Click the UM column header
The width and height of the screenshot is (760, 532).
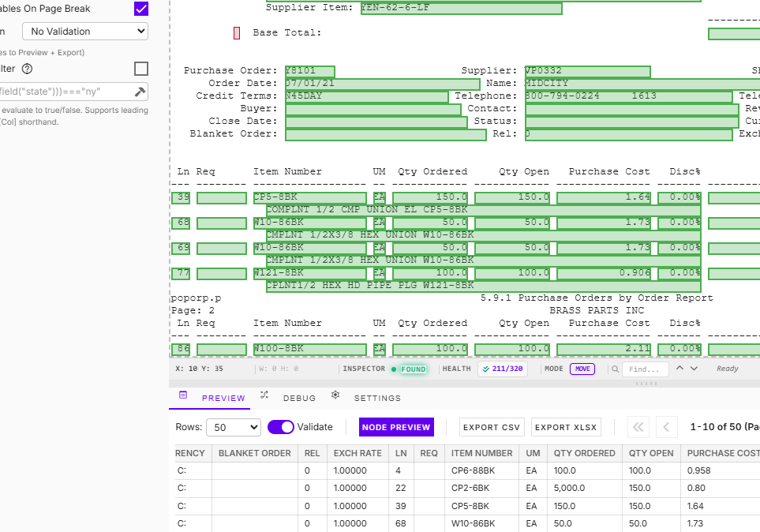click(533, 453)
